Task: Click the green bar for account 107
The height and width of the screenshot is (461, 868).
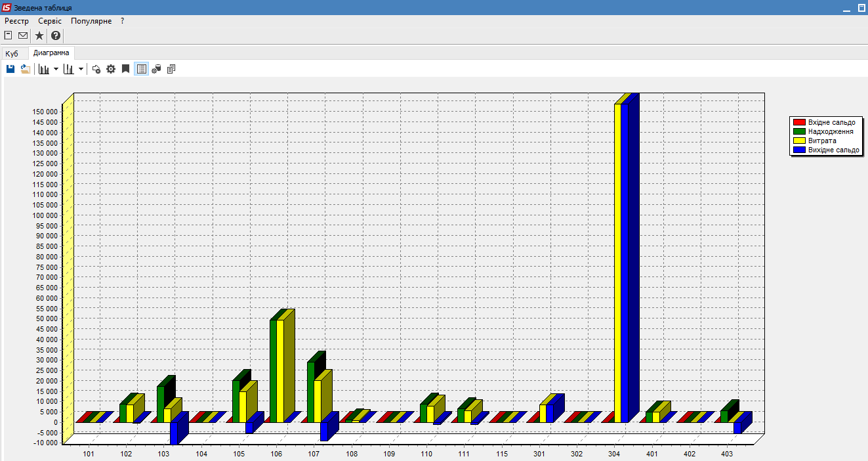Action: (x=310, y=392)
